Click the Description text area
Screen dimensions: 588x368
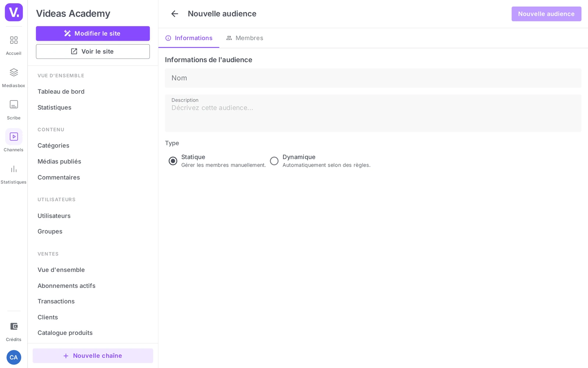tap(373, 113)
